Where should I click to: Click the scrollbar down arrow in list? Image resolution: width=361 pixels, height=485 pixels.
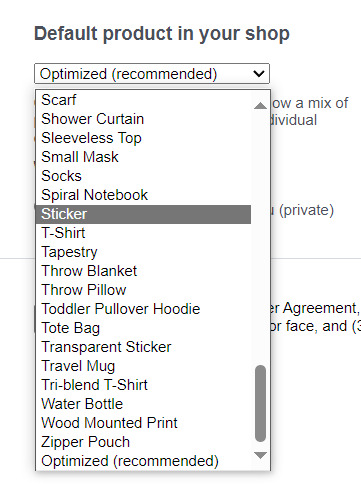(x=260, y=455)
